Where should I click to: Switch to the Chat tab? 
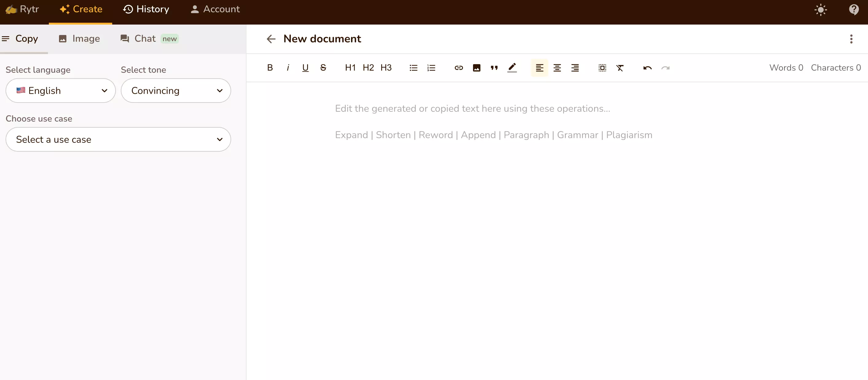pyautogui.click(x=145, y=38)
